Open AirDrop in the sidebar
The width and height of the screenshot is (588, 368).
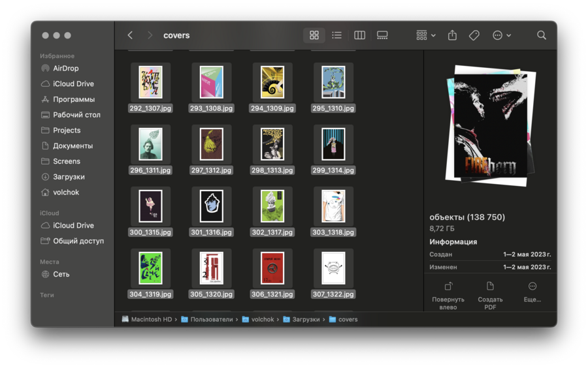65,69
